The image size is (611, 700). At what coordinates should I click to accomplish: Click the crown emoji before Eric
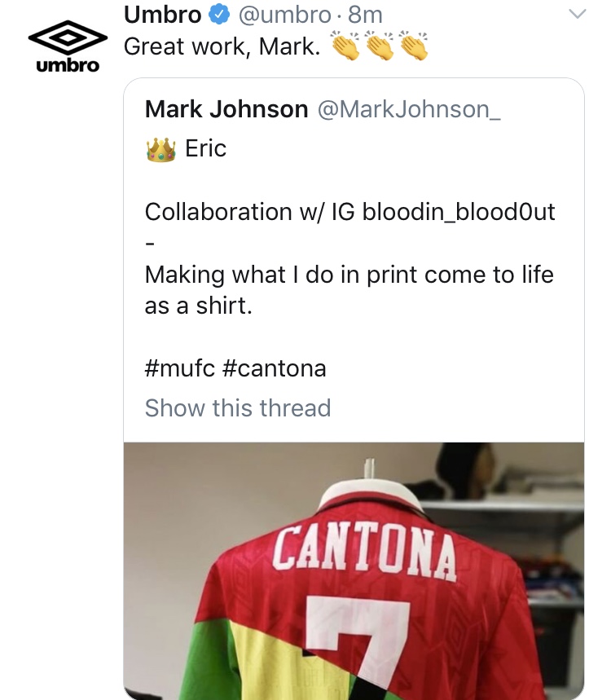[x=160, y=149]
